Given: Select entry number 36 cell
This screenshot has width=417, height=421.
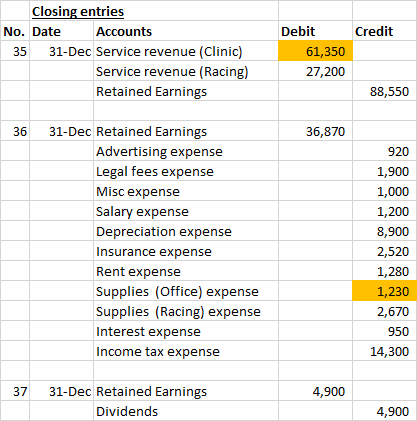Looking at the screenshot, I should pos(15,131).
